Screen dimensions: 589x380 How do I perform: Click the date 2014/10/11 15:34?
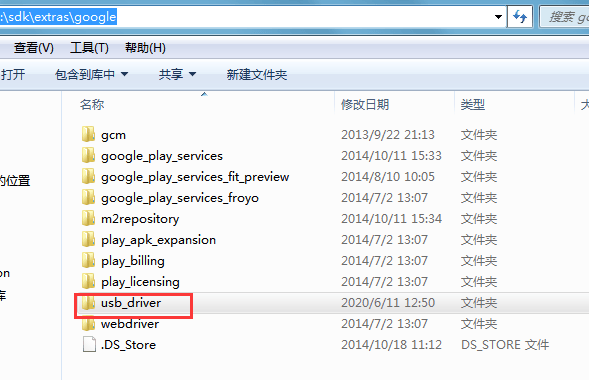pos(391,219)
